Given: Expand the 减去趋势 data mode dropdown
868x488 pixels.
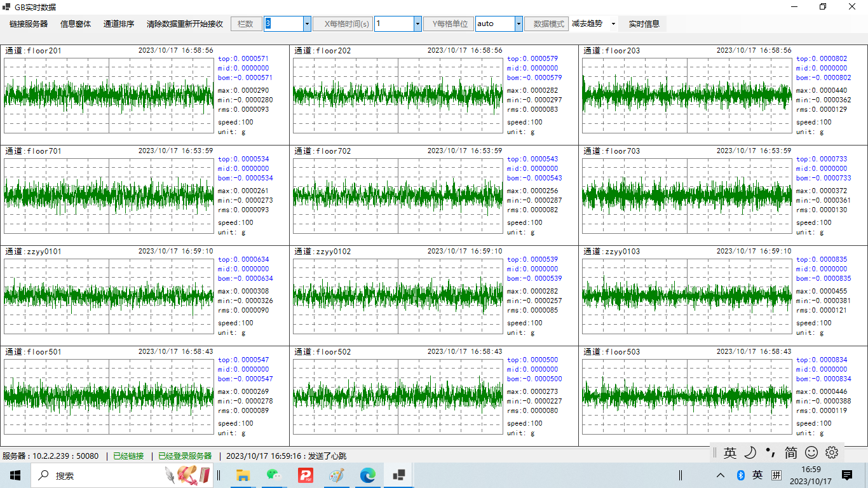Looking at the screenshot, I should [613, 24].
